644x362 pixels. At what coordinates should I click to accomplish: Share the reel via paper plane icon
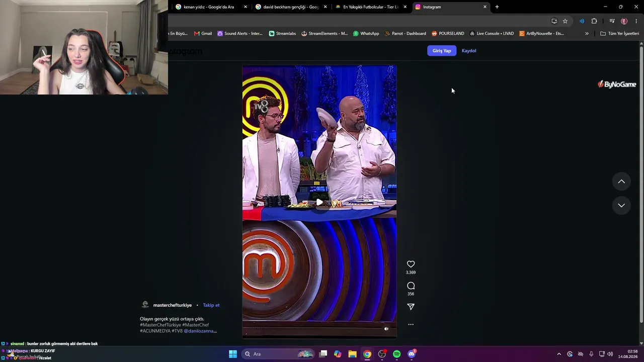tap(411, 307)
